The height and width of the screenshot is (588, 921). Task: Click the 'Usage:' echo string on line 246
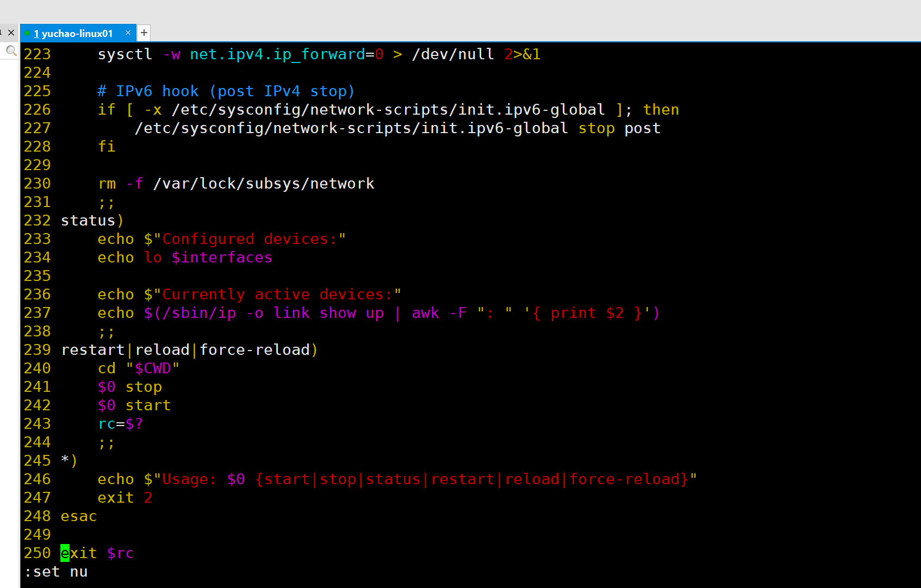coord(189,479)
